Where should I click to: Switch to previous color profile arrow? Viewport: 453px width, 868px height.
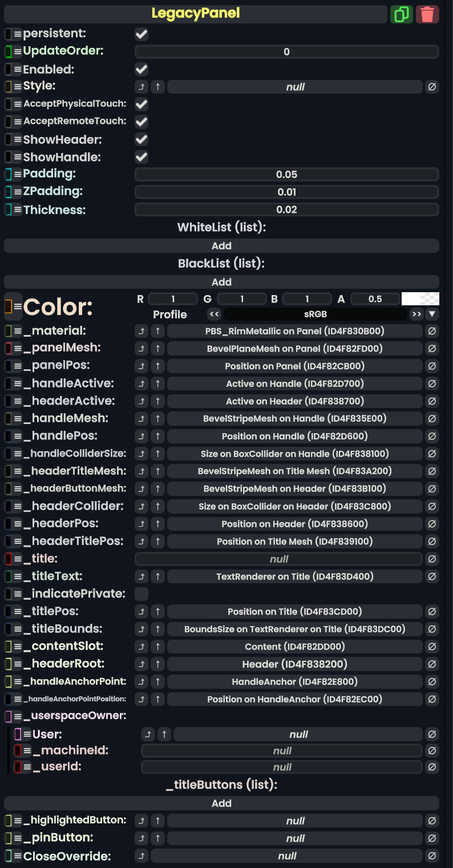215,314
